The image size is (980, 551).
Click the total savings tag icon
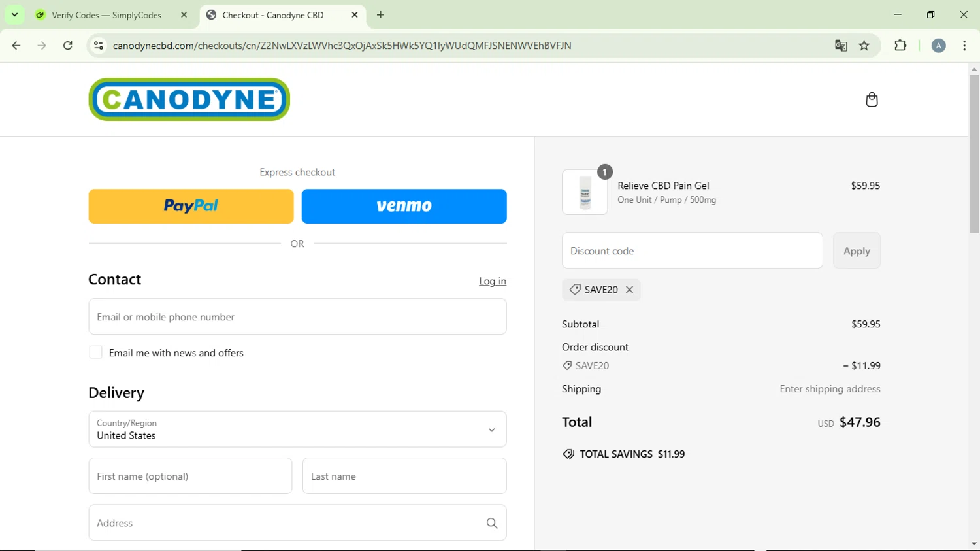pos(568,454)
